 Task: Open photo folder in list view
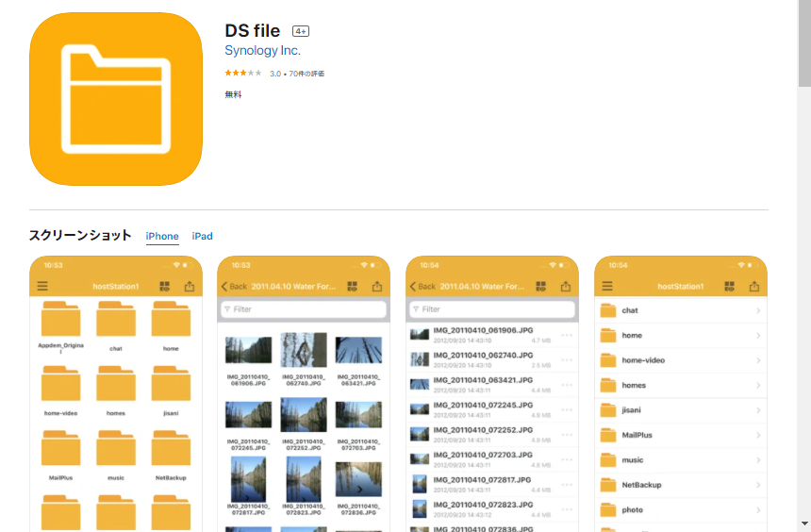(x=681, y=509)
